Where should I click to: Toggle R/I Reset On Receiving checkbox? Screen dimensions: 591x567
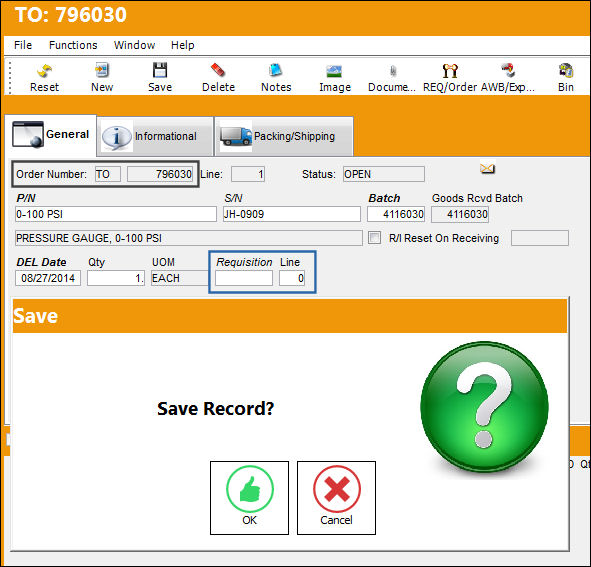tap(374, 238)
